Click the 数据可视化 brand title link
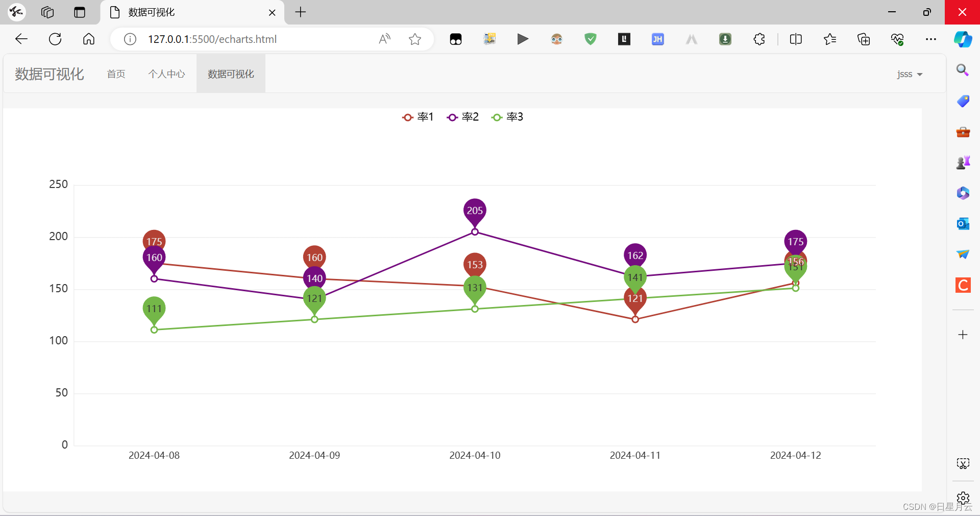 (49, 74)
